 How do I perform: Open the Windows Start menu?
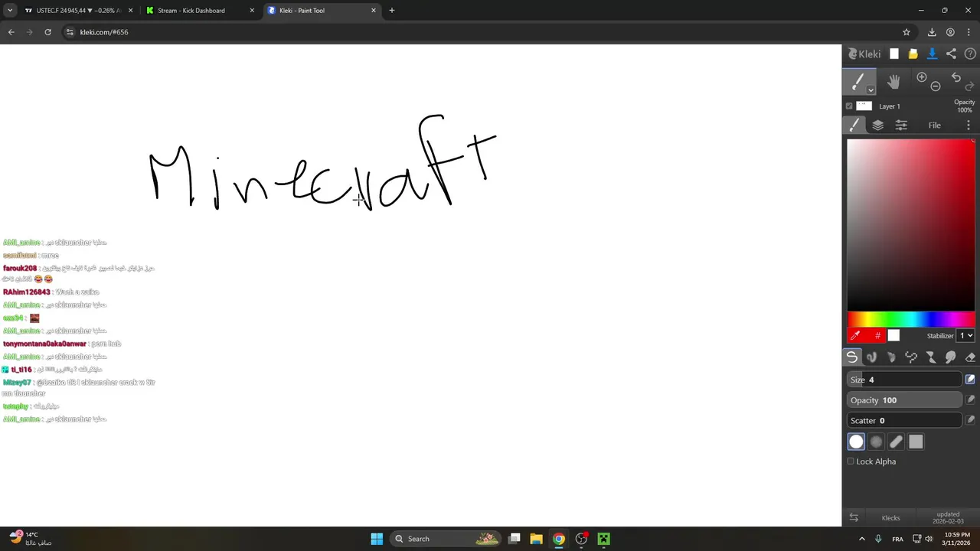pos(377,539)
